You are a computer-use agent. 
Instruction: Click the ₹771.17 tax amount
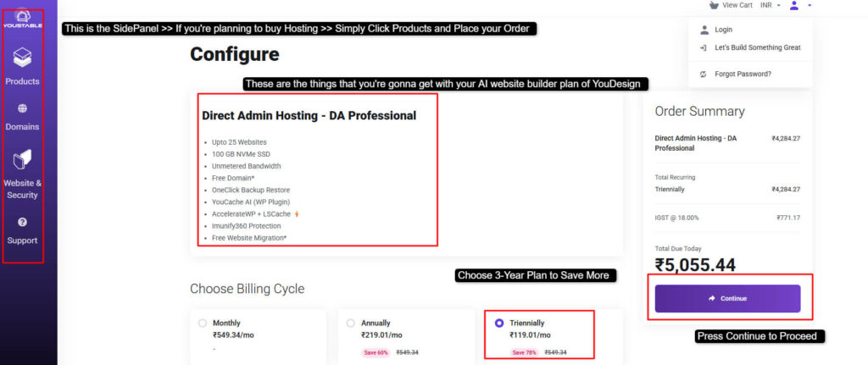click(x=788, y=218)
